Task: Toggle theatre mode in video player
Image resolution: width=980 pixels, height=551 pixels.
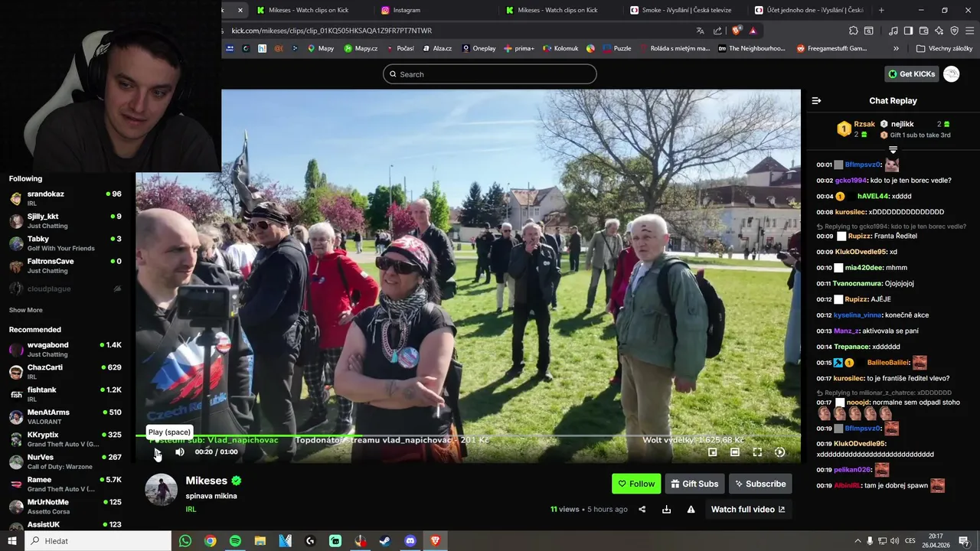Action: tap(735, 452)
